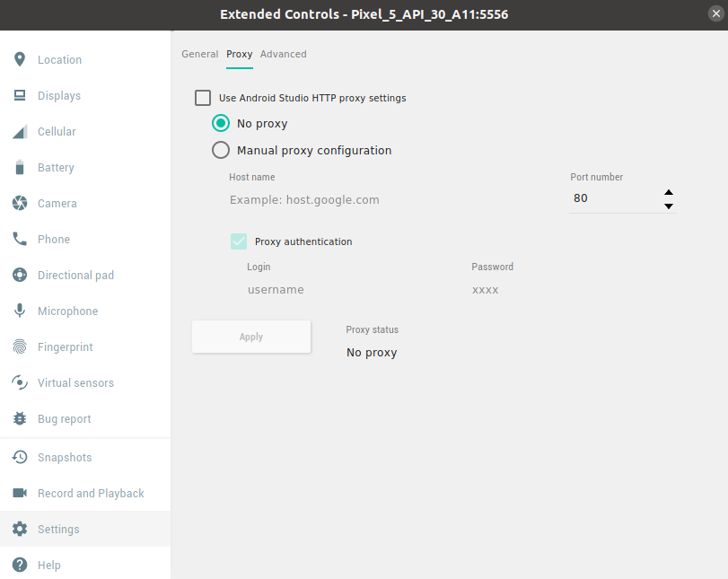
Task: Click the Microphone icon in sidebar
Action: [x=19, y=311]
